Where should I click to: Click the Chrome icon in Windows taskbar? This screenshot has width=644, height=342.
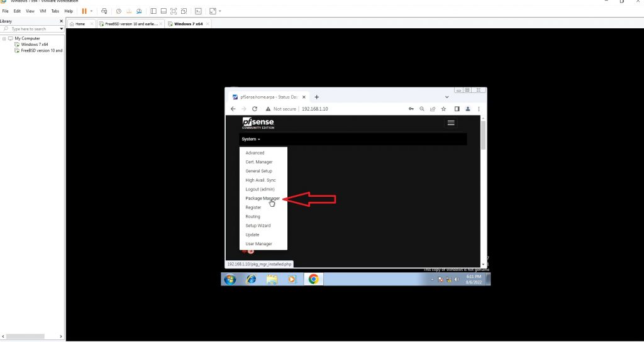[x=313, y=279]
